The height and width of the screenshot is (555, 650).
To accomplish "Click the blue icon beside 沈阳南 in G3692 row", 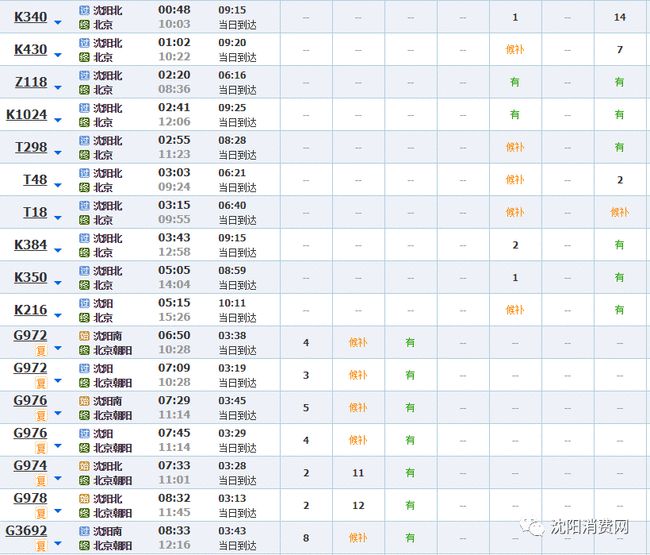I will pos(85,531).
